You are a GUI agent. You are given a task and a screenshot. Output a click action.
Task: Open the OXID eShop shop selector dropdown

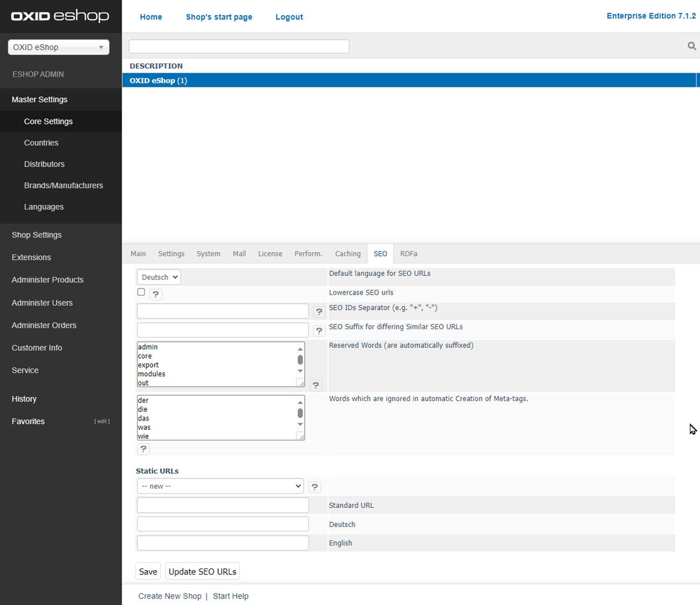coord(59,47)
